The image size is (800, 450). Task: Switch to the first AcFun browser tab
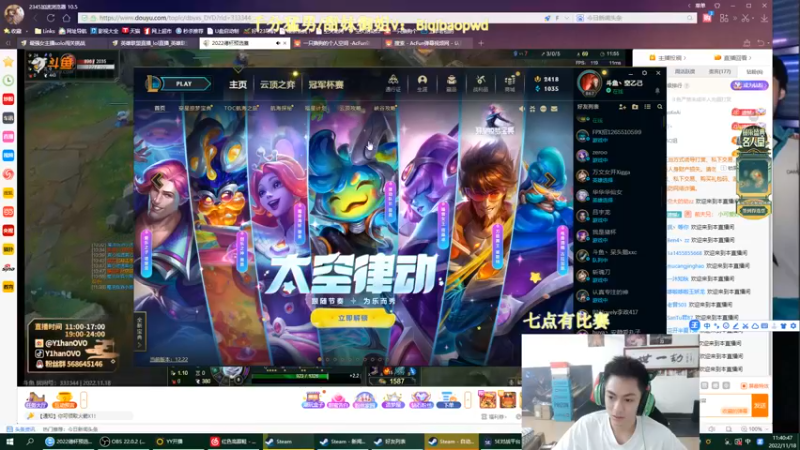click(x=336, y=43)
